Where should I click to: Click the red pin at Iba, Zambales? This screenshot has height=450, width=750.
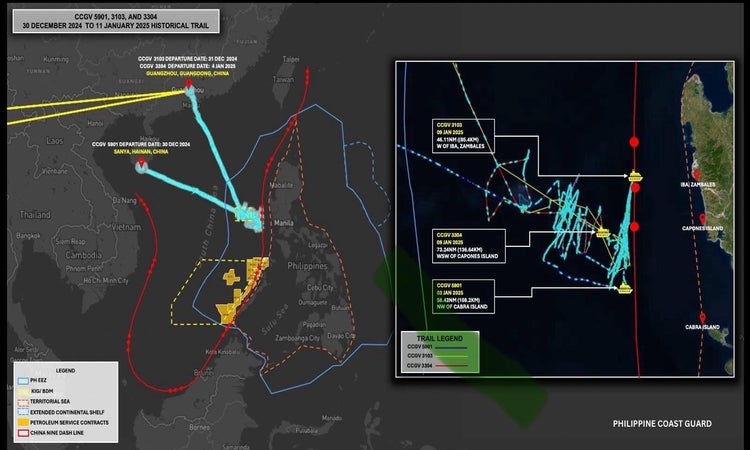click(697, 175)
